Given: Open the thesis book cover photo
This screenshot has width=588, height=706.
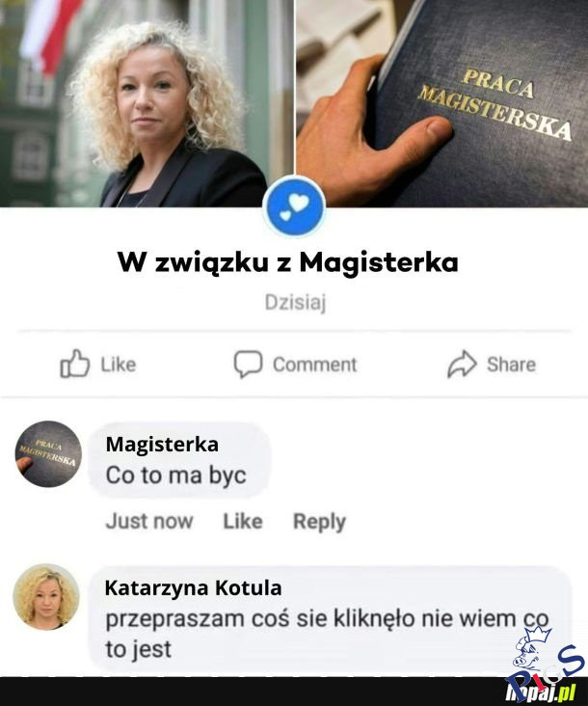Looking at the screenshot, I should [x=441, y=103].
